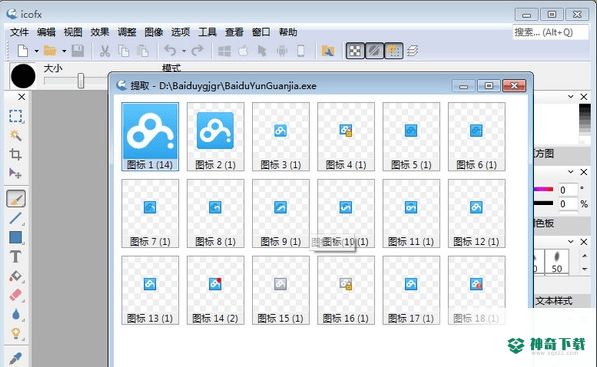Click the search box 搜索... (Alt+Q)
The width and height of the screenshot is (597, 367).
(x=550, y=32)
